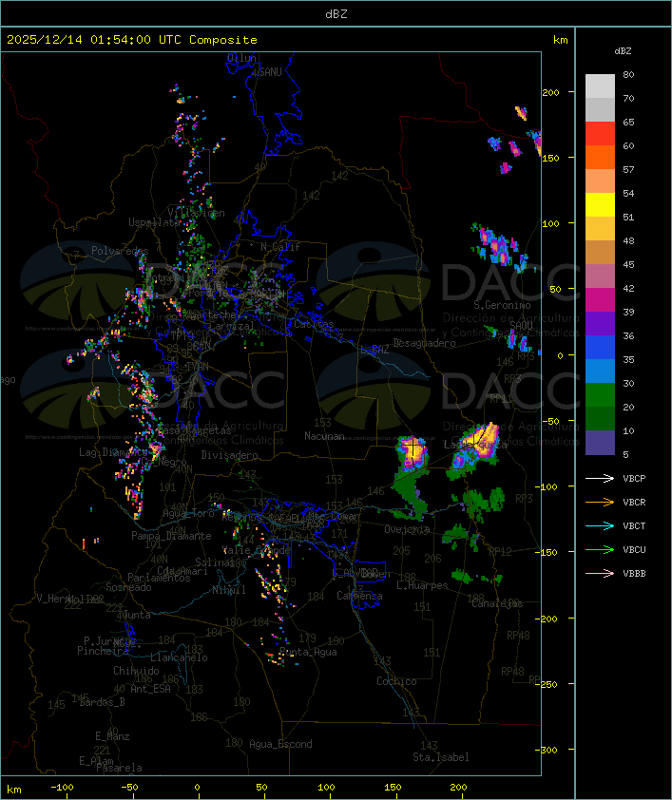The image size is (672, 800).
Task: Click the VBCR legend label
Action: 634,502
